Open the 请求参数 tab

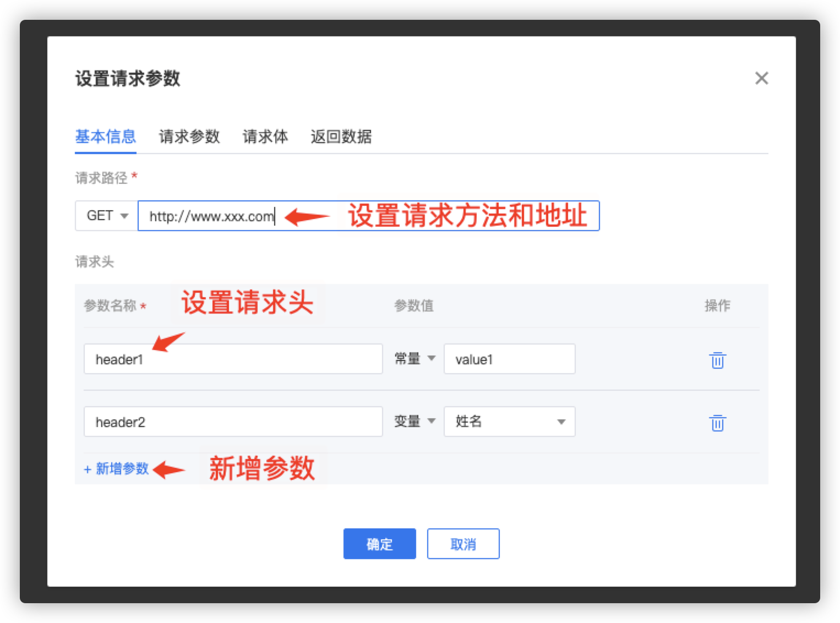click(x=189, y=136)
